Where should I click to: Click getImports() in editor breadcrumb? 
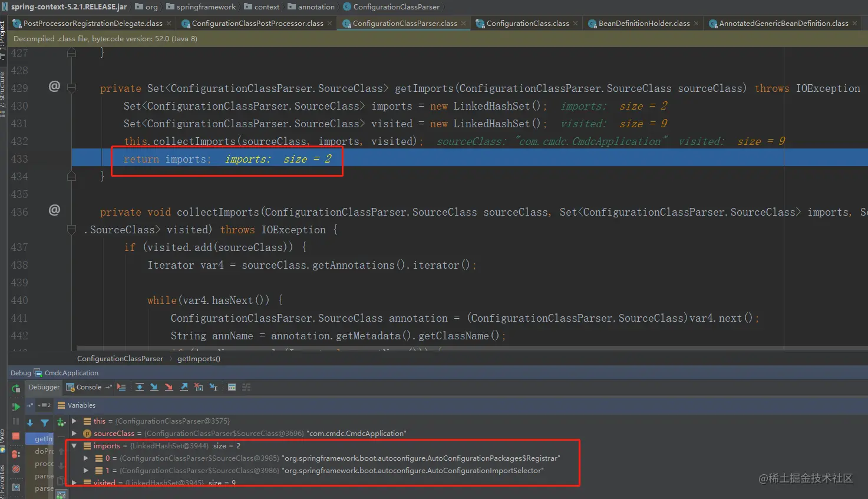click(199, 358)
